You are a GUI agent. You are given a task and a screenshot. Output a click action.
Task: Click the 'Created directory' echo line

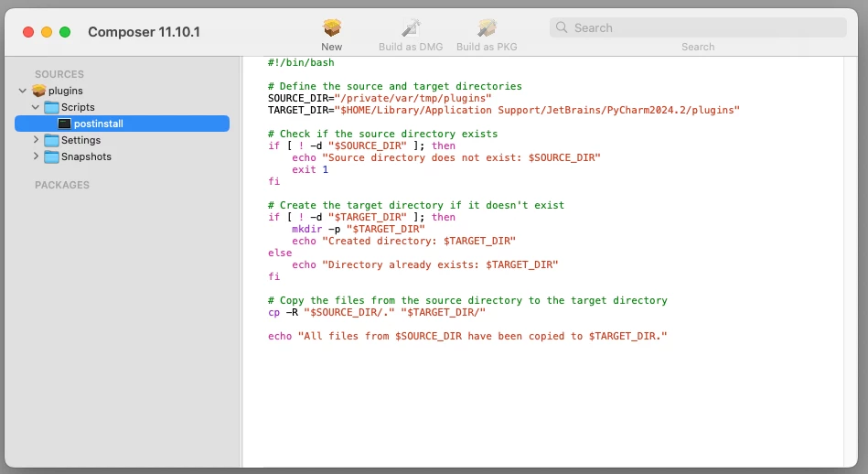tap(403, 241)
